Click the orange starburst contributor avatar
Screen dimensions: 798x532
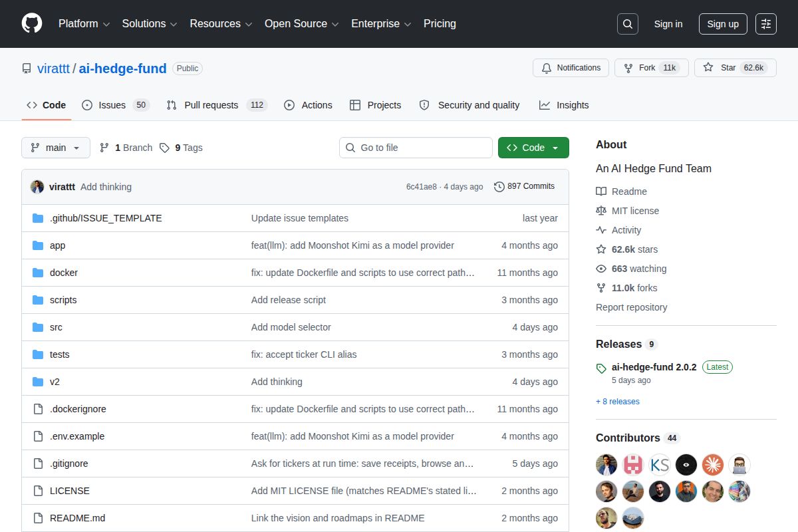pos(713,464)
